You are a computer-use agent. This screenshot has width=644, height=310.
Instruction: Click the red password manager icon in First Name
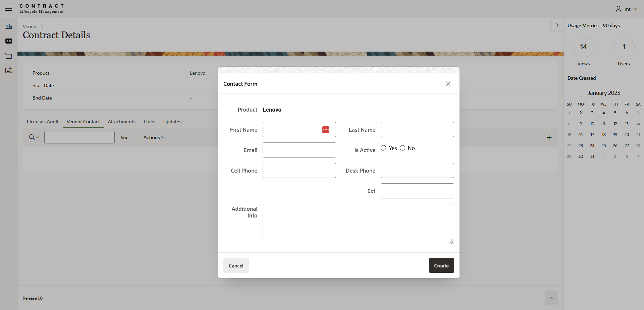[326, 130]
